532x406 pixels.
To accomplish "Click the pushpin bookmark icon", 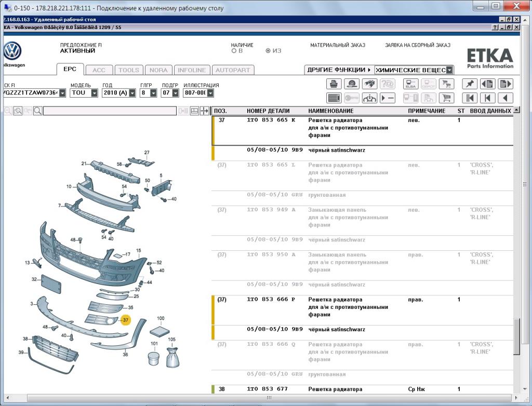I will coord(470,84).
